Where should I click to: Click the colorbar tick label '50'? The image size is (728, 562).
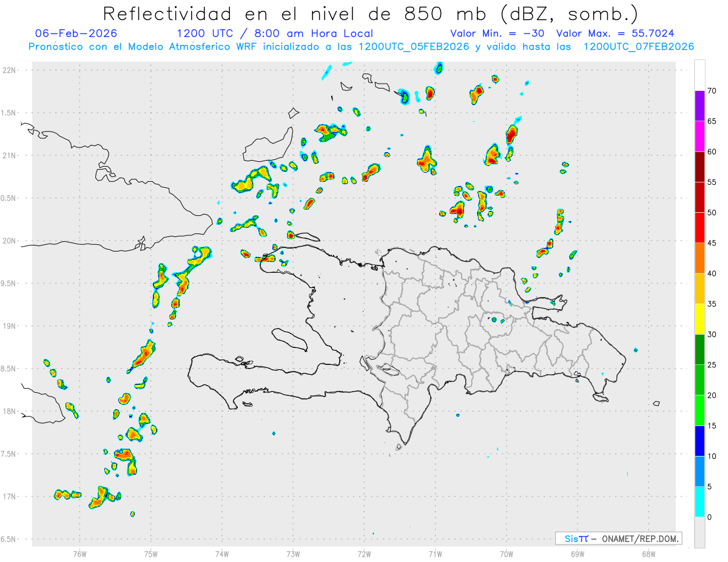tap(712, 213)
